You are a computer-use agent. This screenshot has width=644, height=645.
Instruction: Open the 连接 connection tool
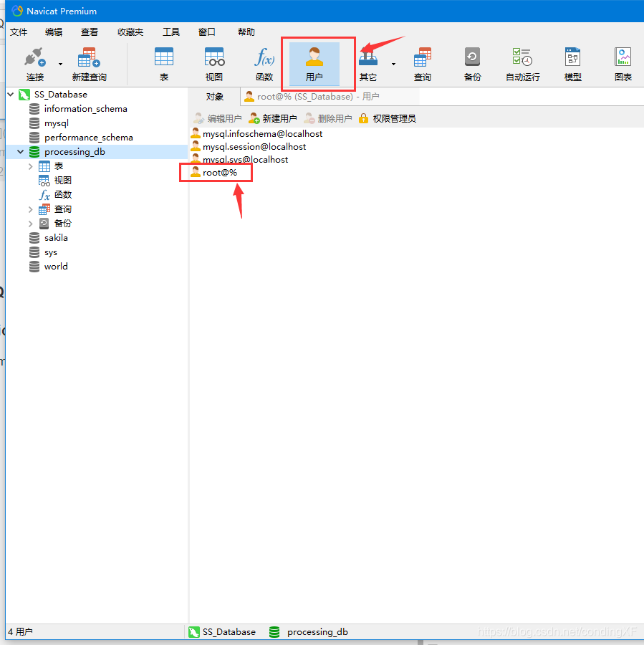35,64
